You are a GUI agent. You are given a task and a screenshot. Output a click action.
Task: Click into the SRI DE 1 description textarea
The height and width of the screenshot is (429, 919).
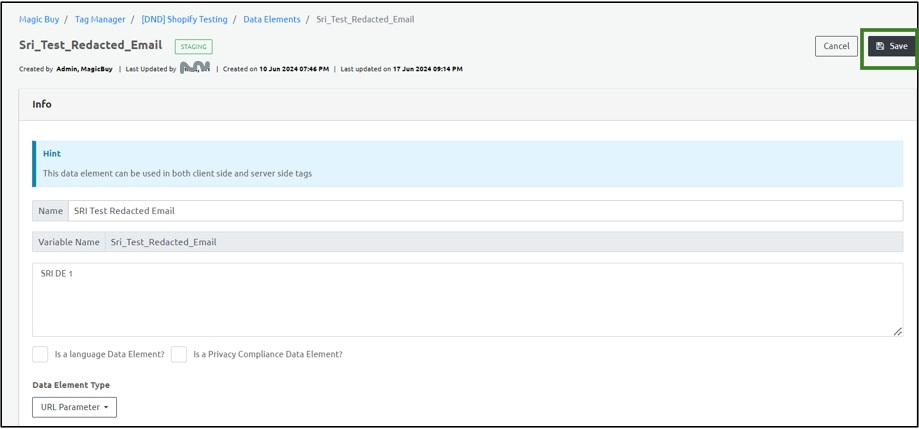click(x=466, y=300)
